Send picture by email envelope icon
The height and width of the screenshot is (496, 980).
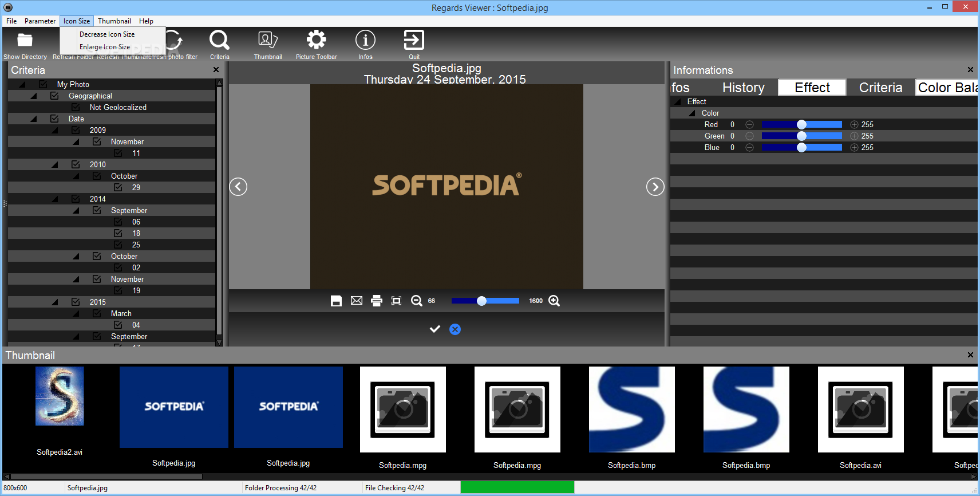[x=357, y=301]
